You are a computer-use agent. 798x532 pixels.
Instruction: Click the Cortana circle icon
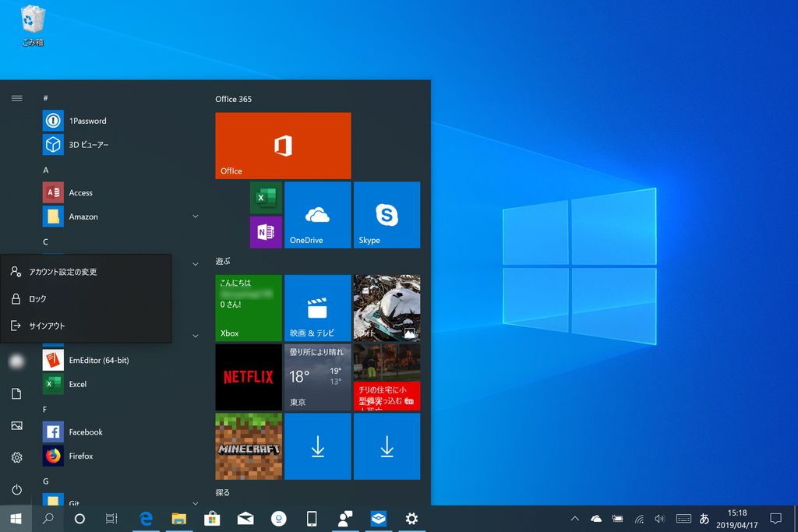[79, 519]
